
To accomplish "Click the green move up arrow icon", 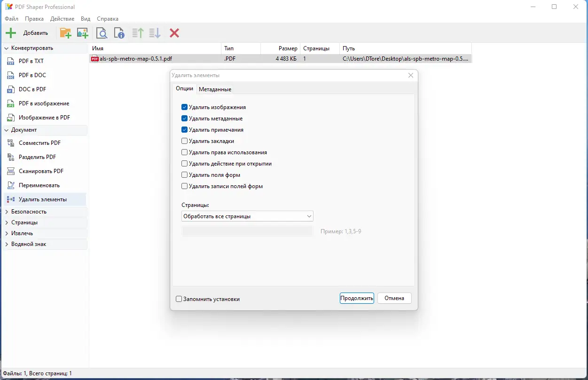I will 138,33.
